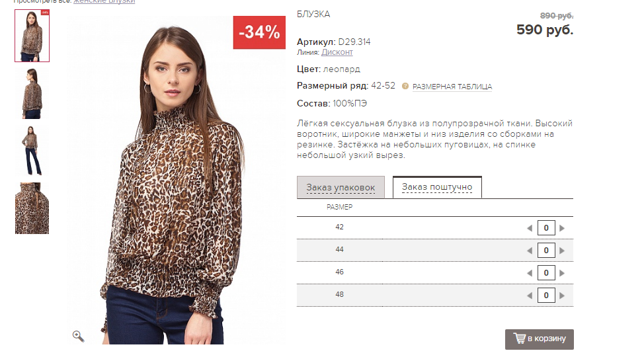Screen dimensions: 644x359
Task: Click quantity input field for size 46
Action: (x=546, y=273)
